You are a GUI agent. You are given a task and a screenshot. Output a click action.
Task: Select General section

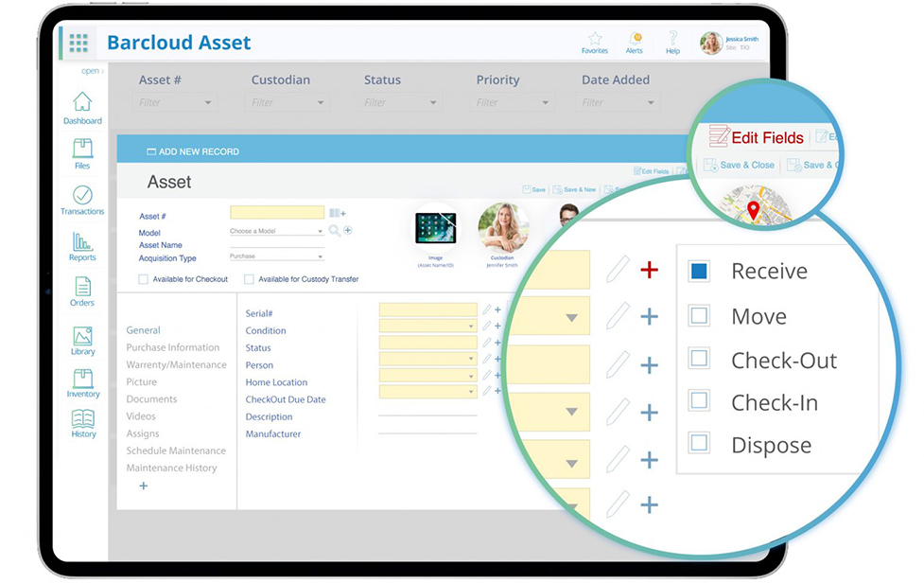[143, 330]
